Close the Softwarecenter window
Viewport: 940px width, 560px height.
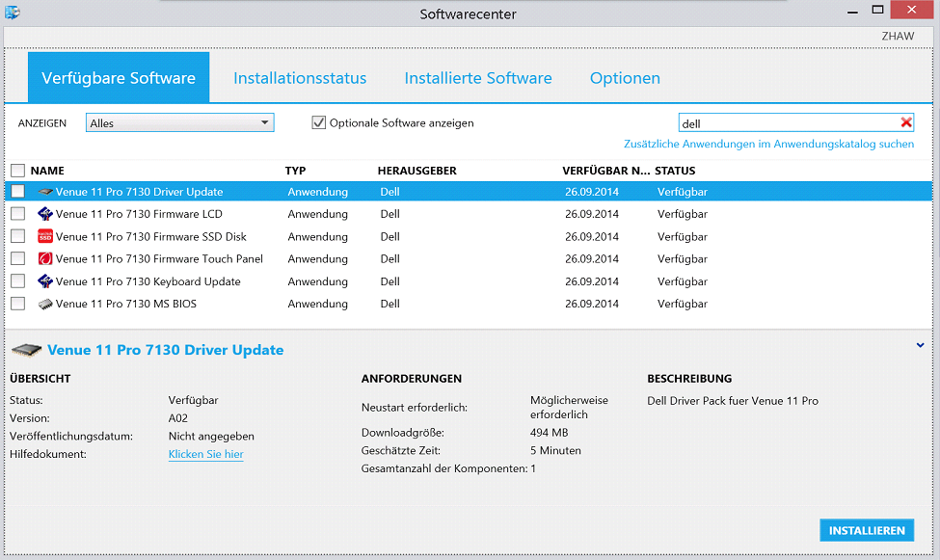911,10
